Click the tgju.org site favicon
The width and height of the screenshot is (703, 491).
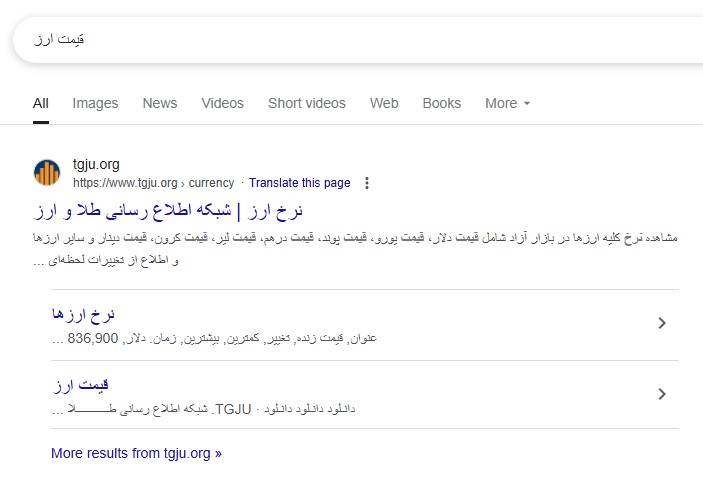[x=47, y=173]
